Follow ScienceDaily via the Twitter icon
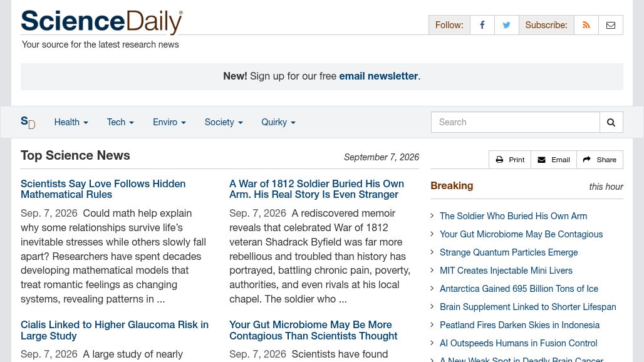The width and height of the screenshot is (644, 362). (506, 25)
